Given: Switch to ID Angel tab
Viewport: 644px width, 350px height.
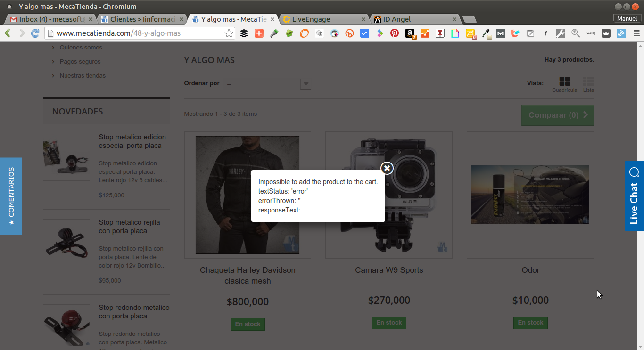Looking at the screenshot, I should coord(415,19).
